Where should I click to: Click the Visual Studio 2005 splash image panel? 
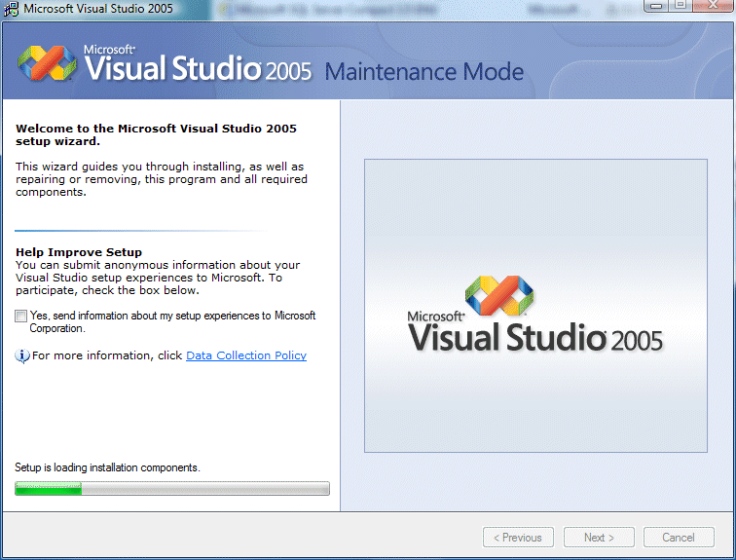click(x=535, y=306)
